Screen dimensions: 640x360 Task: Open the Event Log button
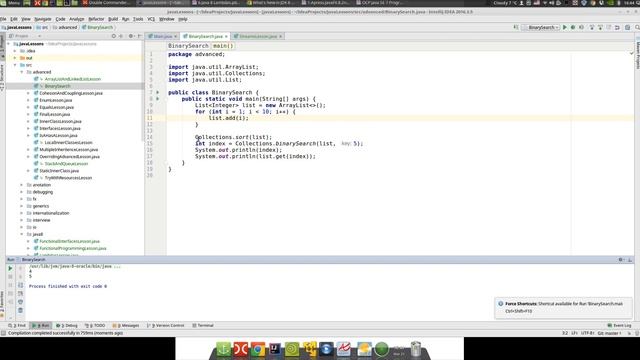(619, 326)
